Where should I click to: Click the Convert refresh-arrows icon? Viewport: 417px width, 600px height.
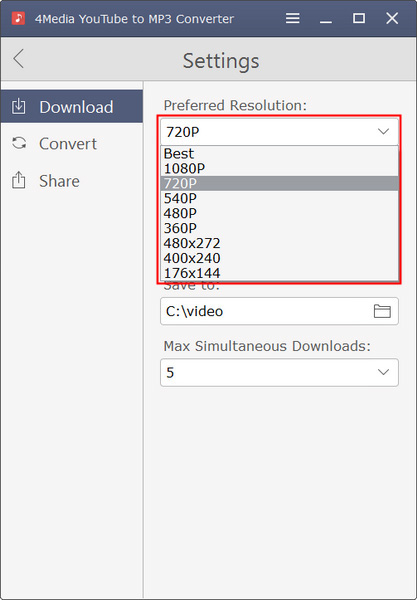click(19, 143)
